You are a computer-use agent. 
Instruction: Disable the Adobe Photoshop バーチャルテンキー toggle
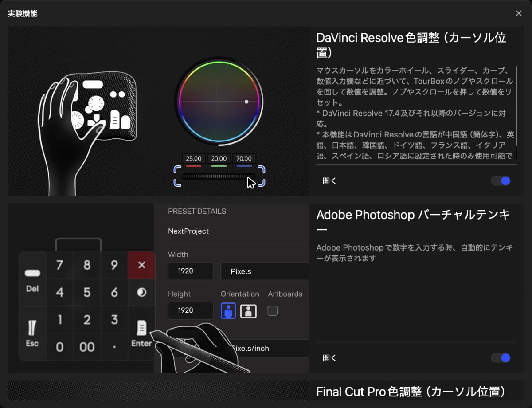[500, 358]
